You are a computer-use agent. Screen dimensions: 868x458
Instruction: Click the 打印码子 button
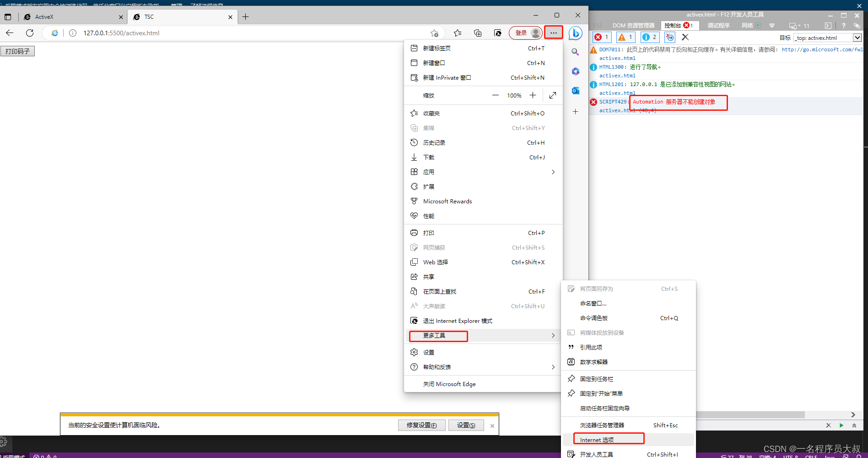pyautogui.click(x=17, y=51)
